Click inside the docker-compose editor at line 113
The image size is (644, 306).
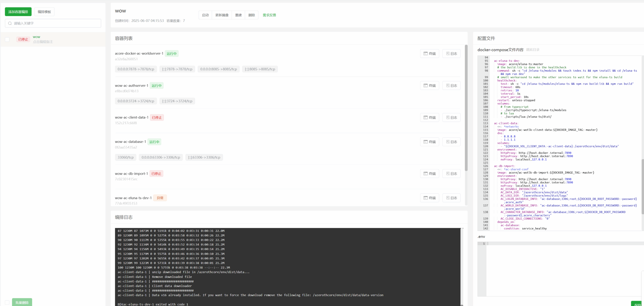(x=506, y=123)
